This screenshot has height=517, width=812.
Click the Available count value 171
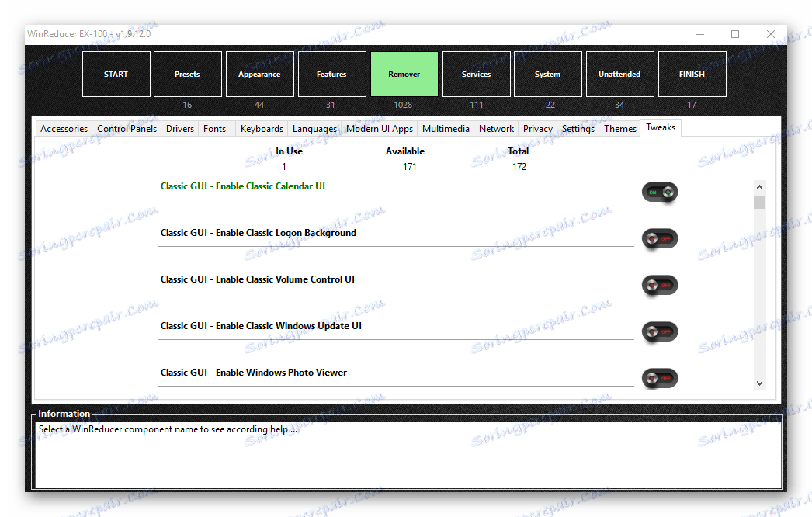pos(410,167)
